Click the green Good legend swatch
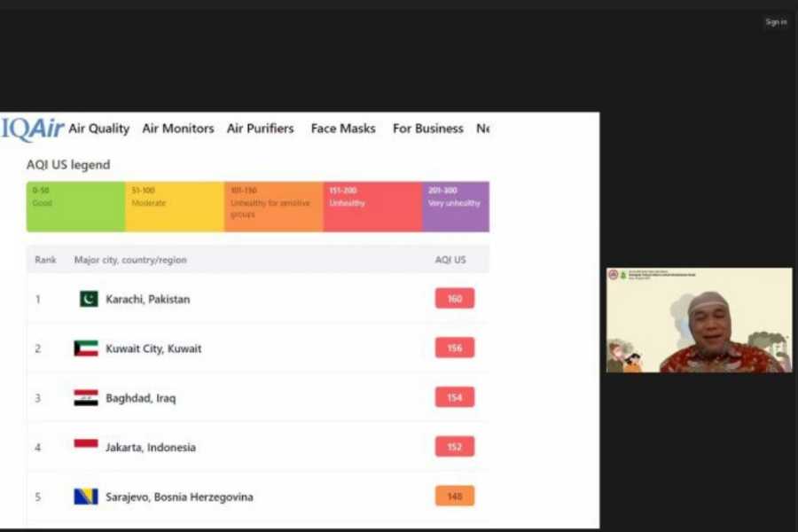798x532 pixels. click(x=76, y=207)
